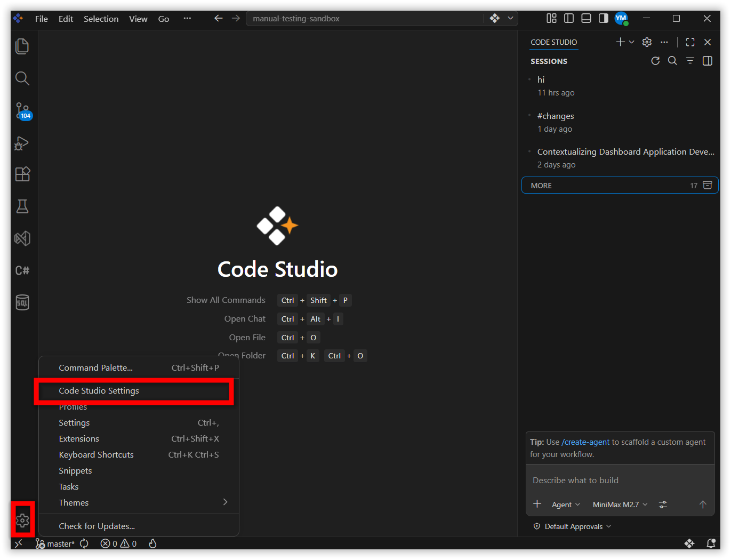
Task: Open the Go menu
Action: pyautogui.click(x=164, y=19)
